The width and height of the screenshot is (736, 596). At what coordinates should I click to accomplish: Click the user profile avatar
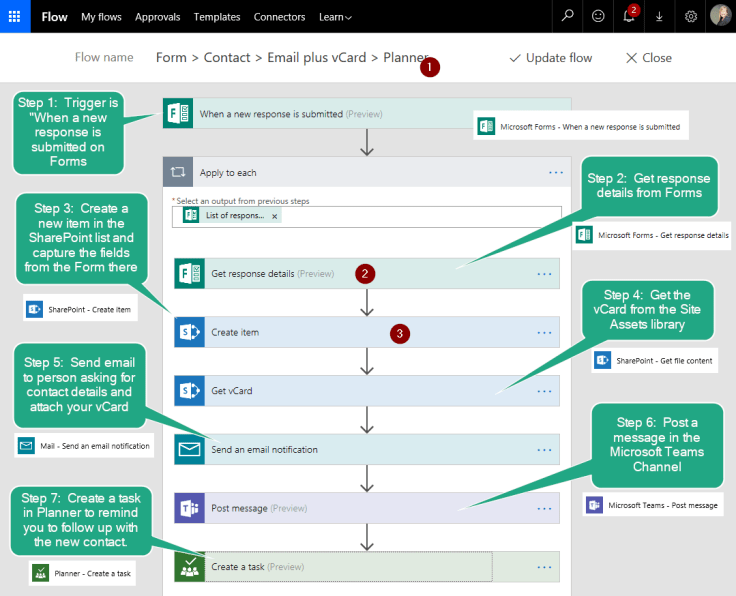pyautogui.click(x=720, y=16)
